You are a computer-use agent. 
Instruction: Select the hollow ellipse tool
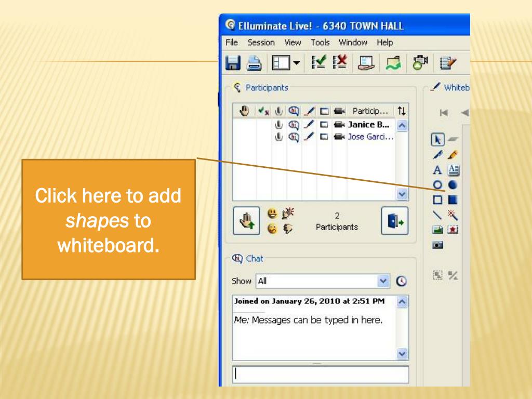click(437, 184)
